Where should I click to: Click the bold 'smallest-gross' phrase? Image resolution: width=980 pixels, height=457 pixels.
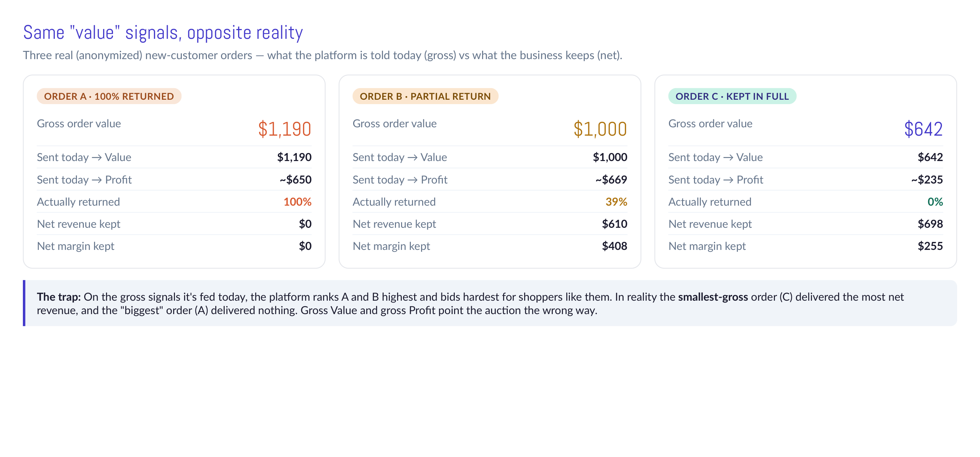(713, 297)
